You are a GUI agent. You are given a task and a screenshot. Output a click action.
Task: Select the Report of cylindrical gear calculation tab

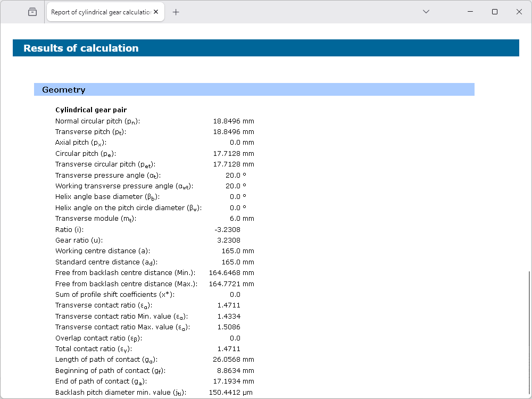tap(100, 12)
